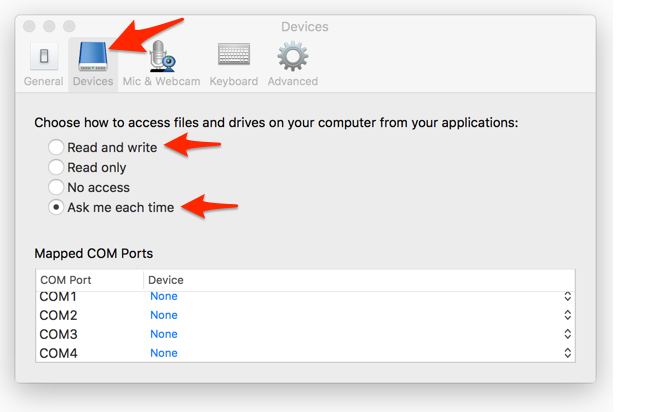
Task: Click the None value for COM1
Action: 164,297
